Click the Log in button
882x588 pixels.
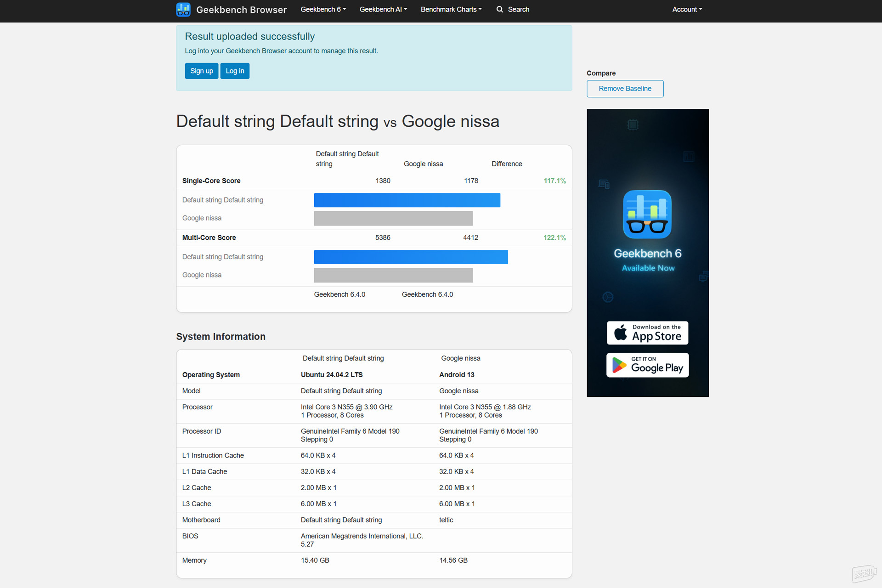(x=235, y=71)
